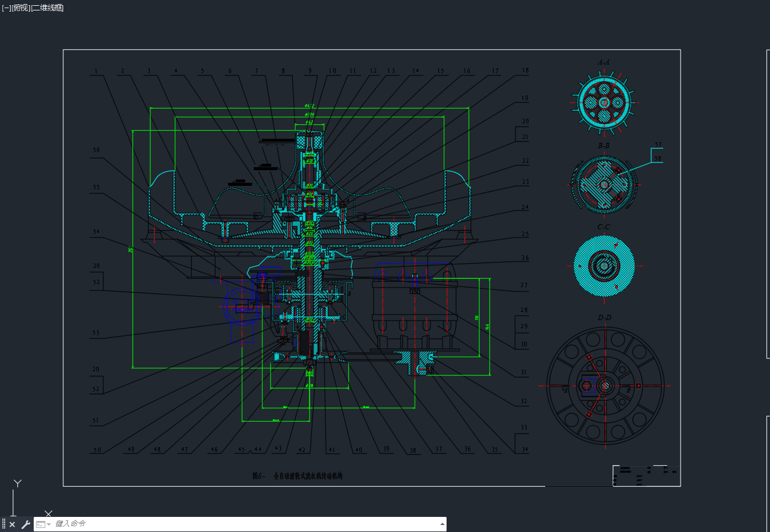
Task: Select the B-B section view drawing
Action: click(x=604, y=185)
